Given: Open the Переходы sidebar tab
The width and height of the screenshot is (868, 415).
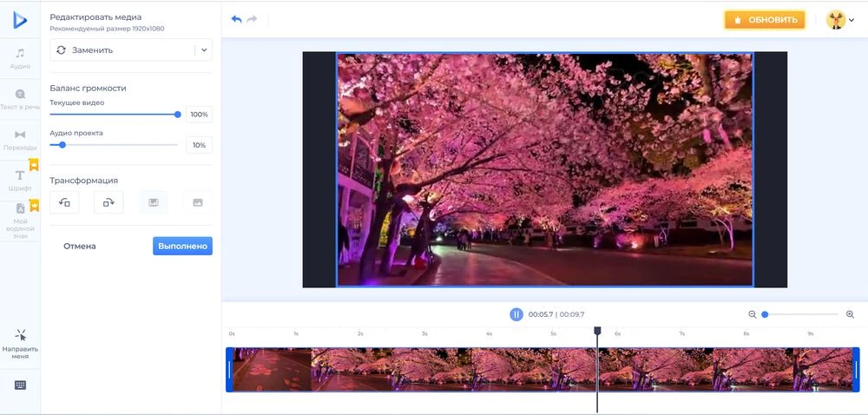Looking at the screenshot, I should click(20, 139).
